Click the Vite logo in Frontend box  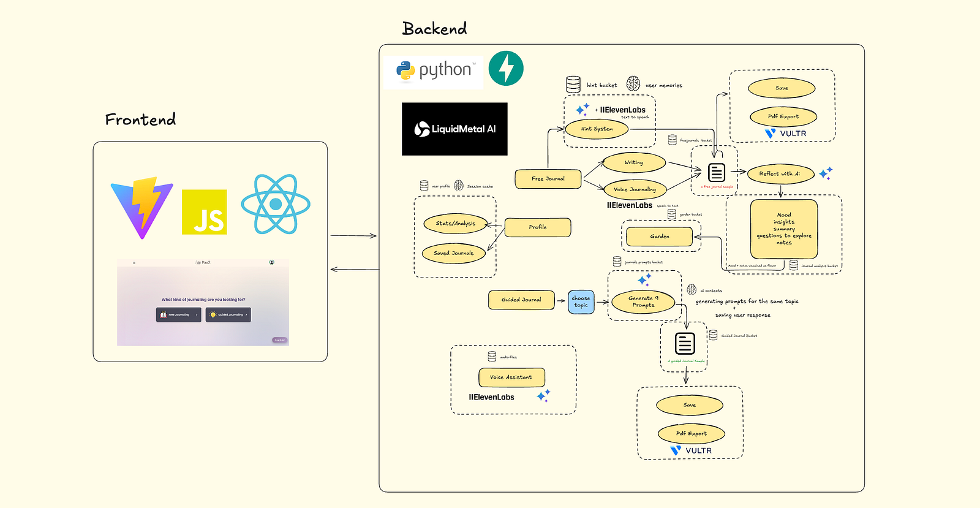tap(141, 208)
